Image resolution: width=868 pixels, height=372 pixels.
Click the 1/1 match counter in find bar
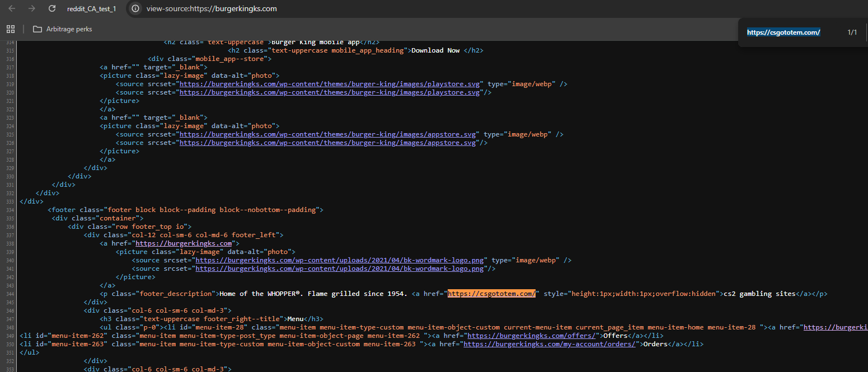(x=852, y=32)
